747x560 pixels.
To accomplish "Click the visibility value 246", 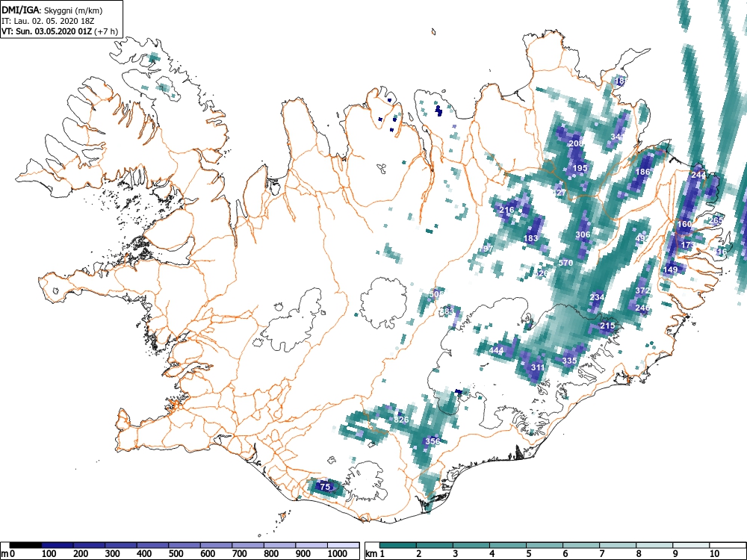I will coord(642,308).
